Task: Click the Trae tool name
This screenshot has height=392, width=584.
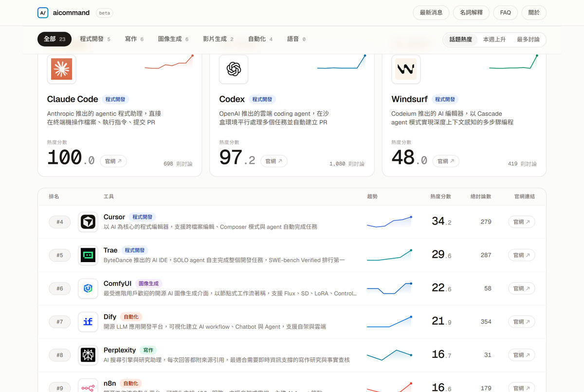Action: [110, 250]
